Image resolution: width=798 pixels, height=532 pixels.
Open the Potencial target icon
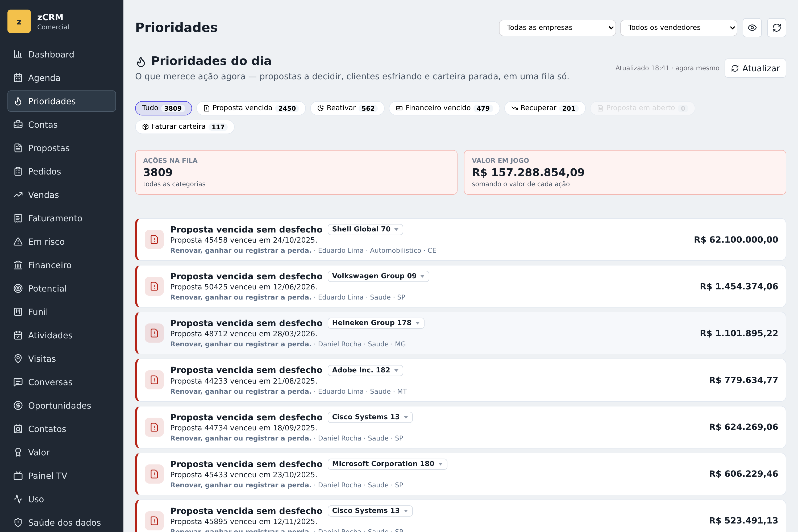(x=18, y=288)
